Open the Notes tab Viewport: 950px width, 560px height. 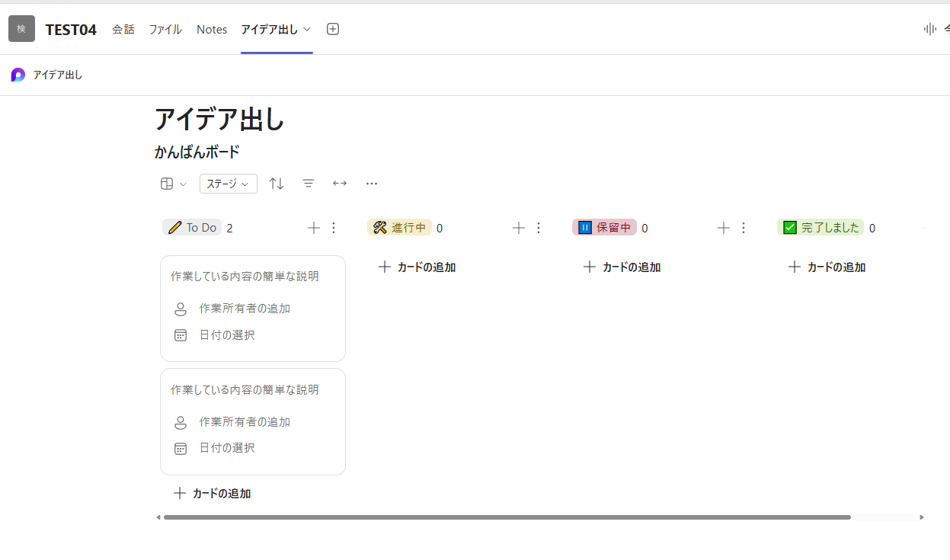coord(212,29)
